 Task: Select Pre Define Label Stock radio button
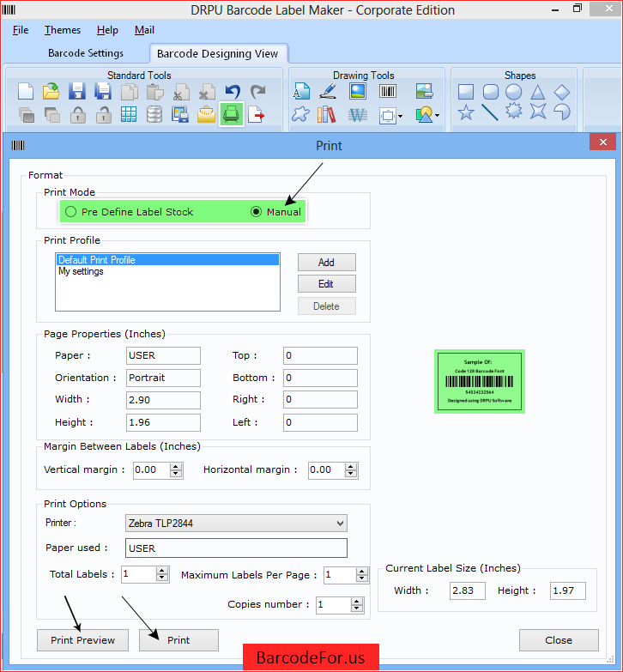[x=71, y=212]
